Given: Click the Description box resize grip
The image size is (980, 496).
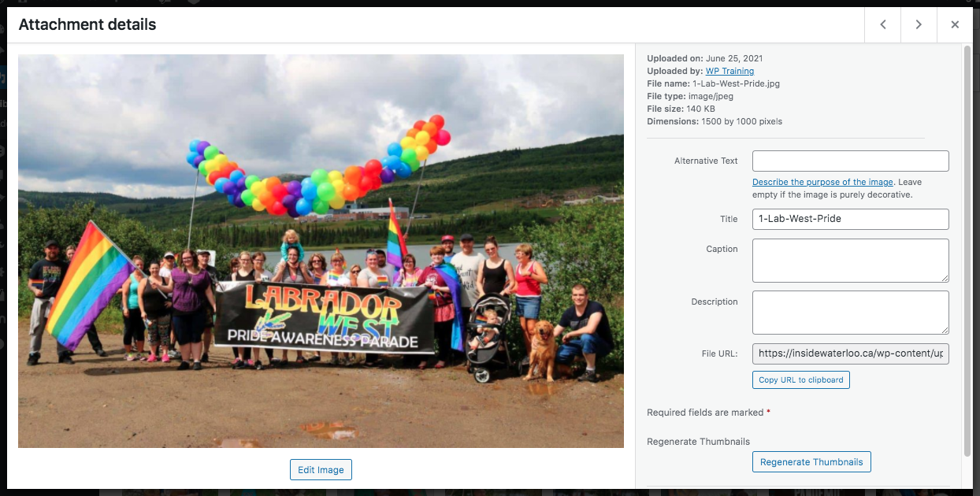Looking at the screenshot, I should pyautogui.click(x=945, y=330).
